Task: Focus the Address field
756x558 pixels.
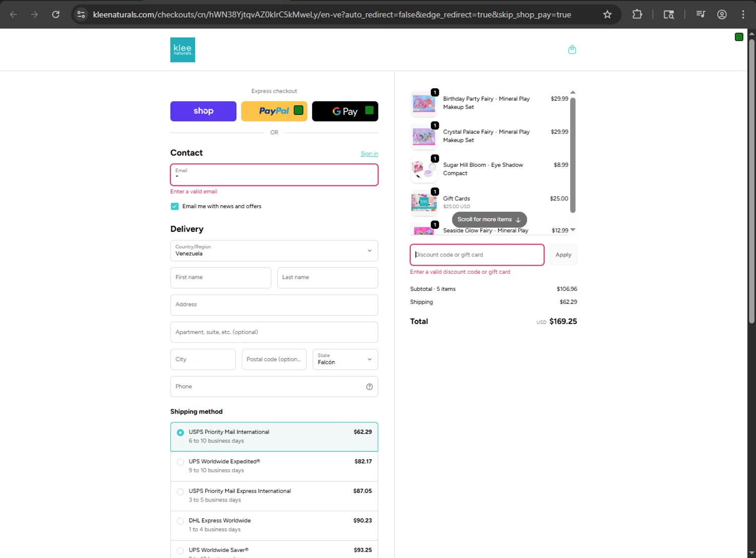Action: pos(274,305)
